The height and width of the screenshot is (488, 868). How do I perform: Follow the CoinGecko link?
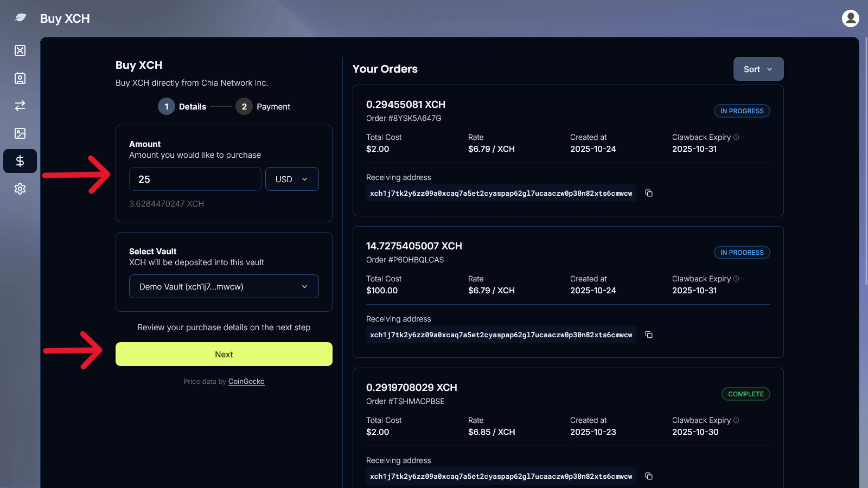246,382
